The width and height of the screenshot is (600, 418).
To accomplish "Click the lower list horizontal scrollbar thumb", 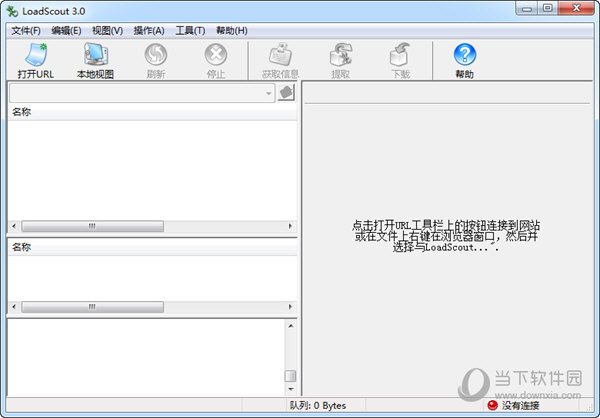I will pos(92,307).
